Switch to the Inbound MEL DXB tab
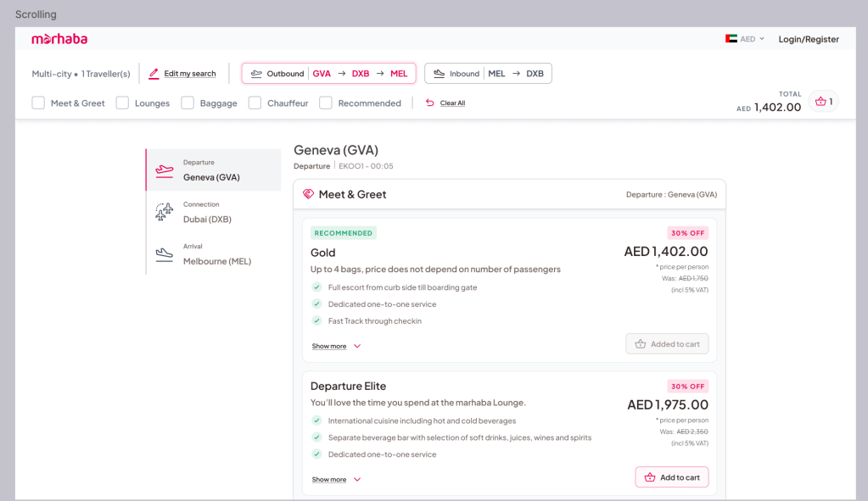This screenshot has width=868, height=501. (x=488, y=74)
